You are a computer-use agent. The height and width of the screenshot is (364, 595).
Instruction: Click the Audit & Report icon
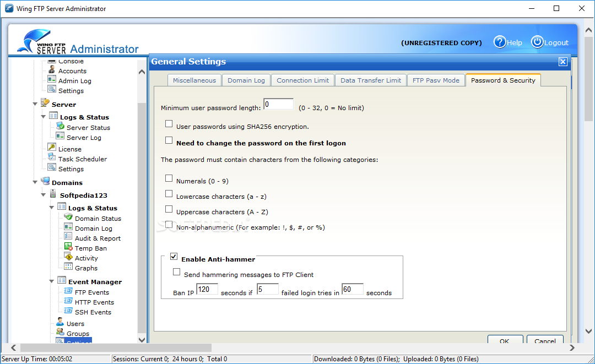click(x=68, y=236)
